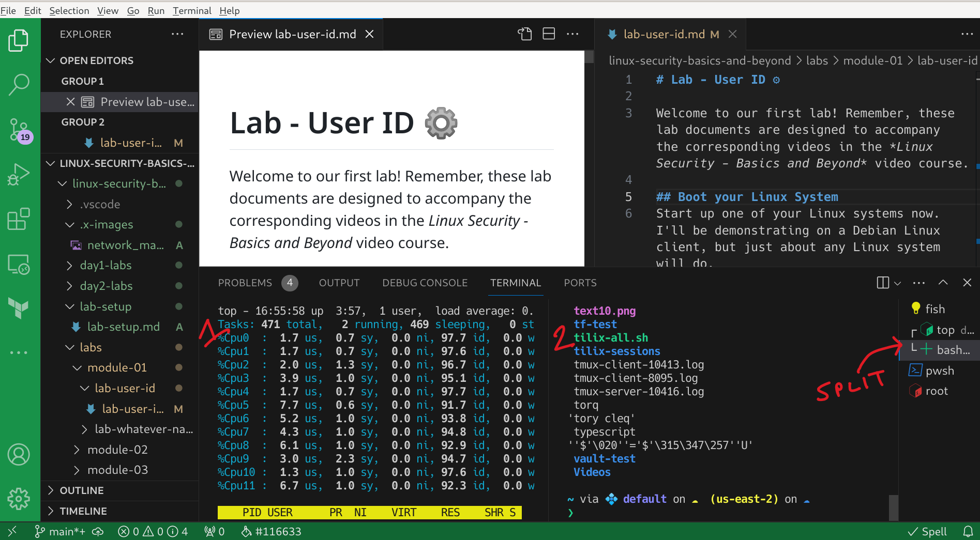
Task: Open Source Control view showing 19 changes
Action: point(19,130)
